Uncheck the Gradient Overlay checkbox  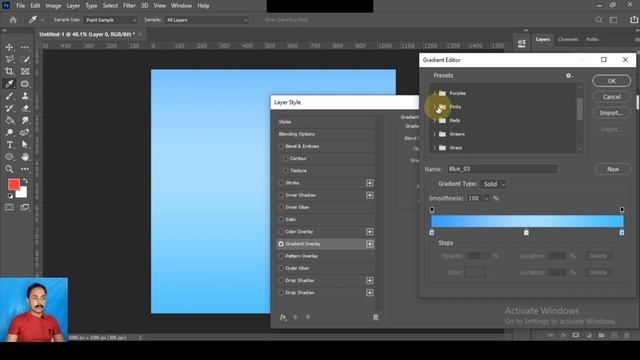pos(281,244)
